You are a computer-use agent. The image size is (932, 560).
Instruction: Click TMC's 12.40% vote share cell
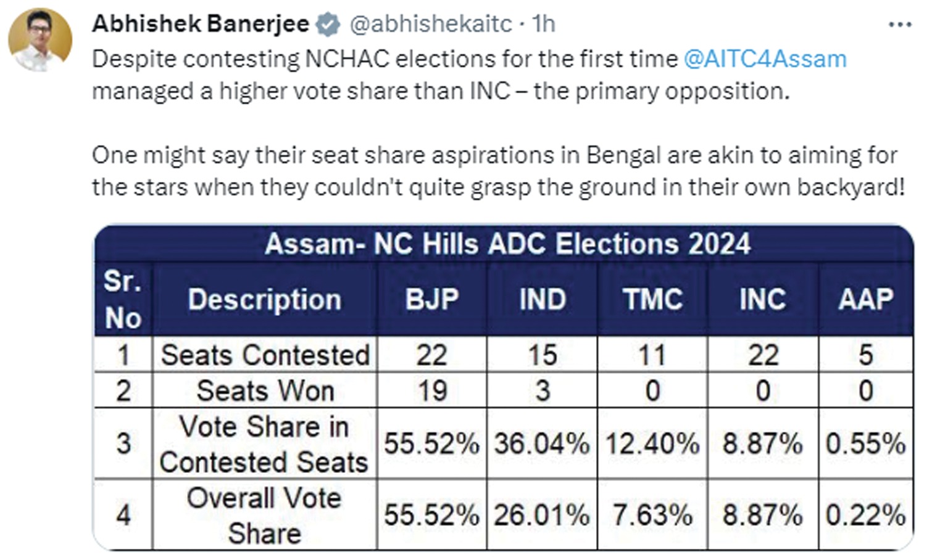(652, 443)
